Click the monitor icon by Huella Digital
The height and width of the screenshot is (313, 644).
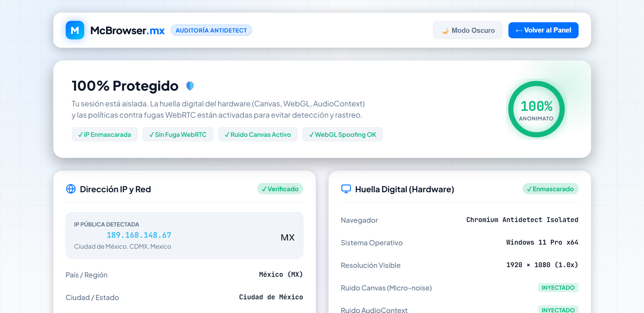point(346,189)
